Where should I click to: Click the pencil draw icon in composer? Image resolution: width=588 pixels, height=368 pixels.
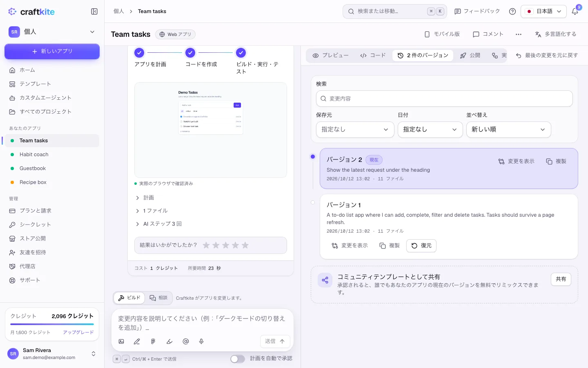click(137, 341)
